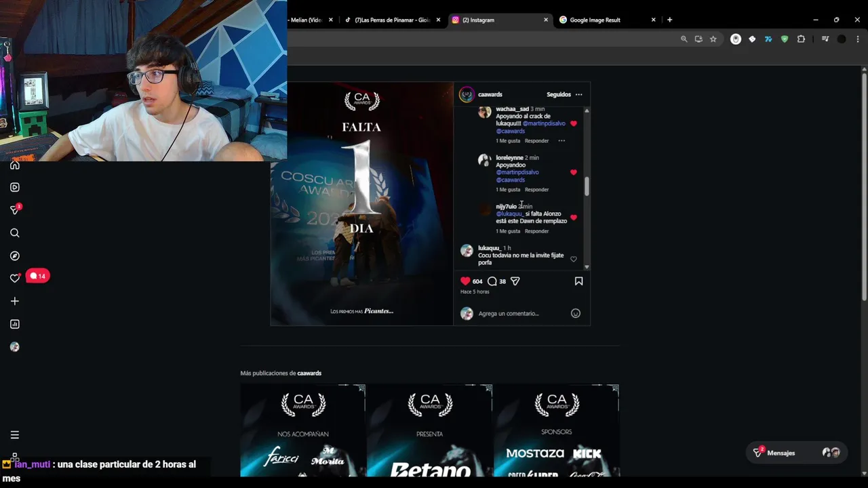Reply to nijy7uio's comment
Image resolution: width=868 pixels, height=488 pixels.
[x=536, y=231]
